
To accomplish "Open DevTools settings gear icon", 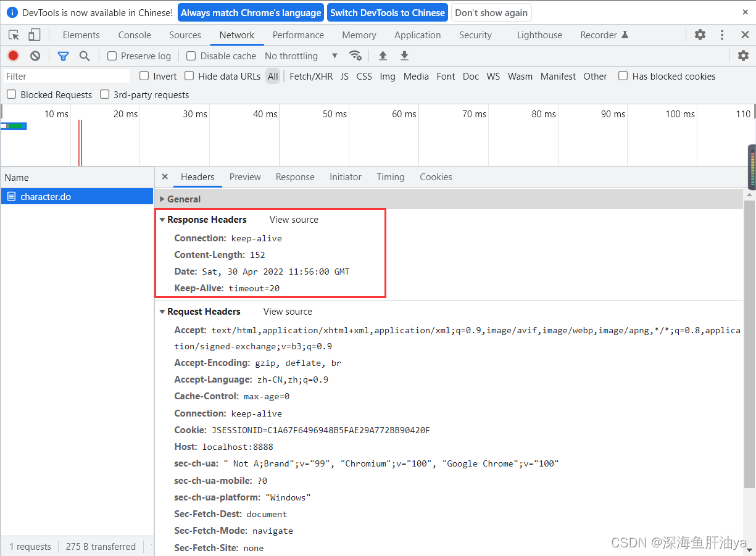I will 700,35.
